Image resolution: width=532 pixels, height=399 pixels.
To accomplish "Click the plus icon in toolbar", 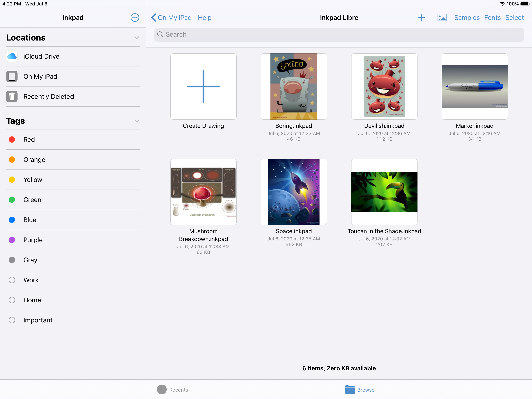I will (x=421, y=18).
